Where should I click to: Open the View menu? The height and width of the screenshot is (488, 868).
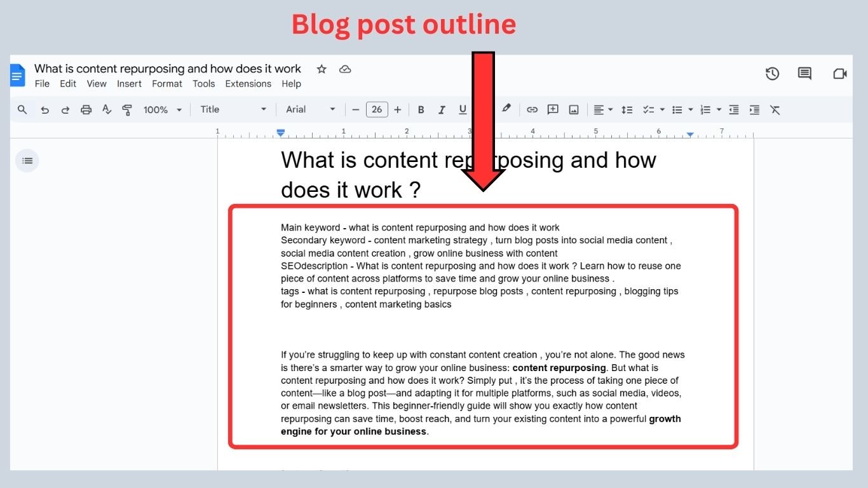(x=97, y=84)
